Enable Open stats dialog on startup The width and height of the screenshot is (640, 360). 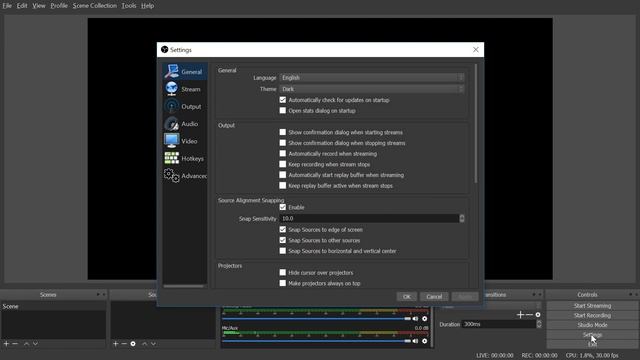pos(283,110)
